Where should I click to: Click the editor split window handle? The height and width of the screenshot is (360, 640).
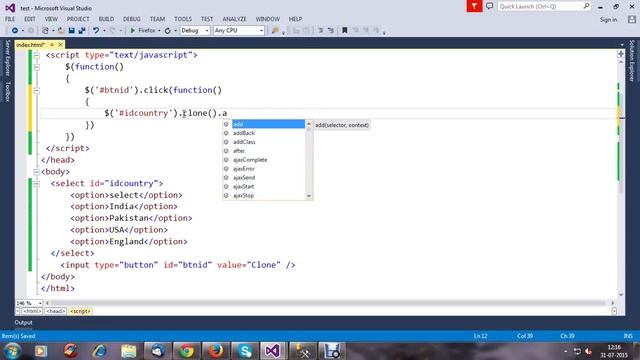[620, 53]
